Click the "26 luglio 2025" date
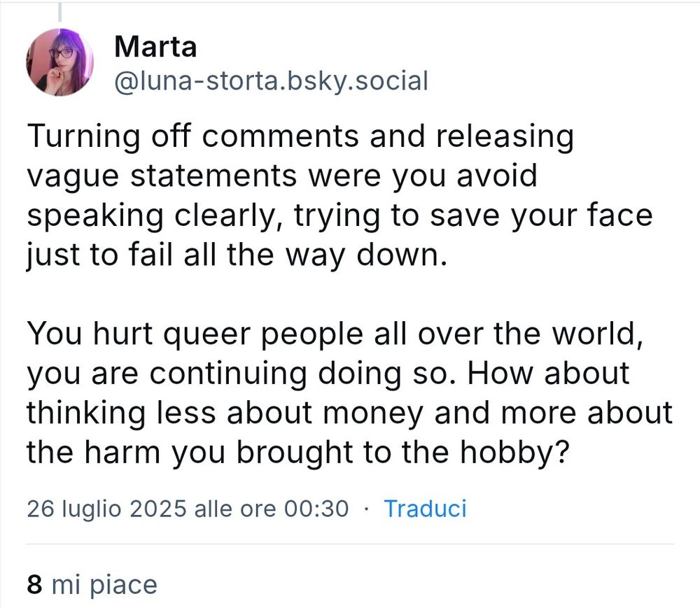The width and height of the screenshot is (700, 608). pos(106,509)
